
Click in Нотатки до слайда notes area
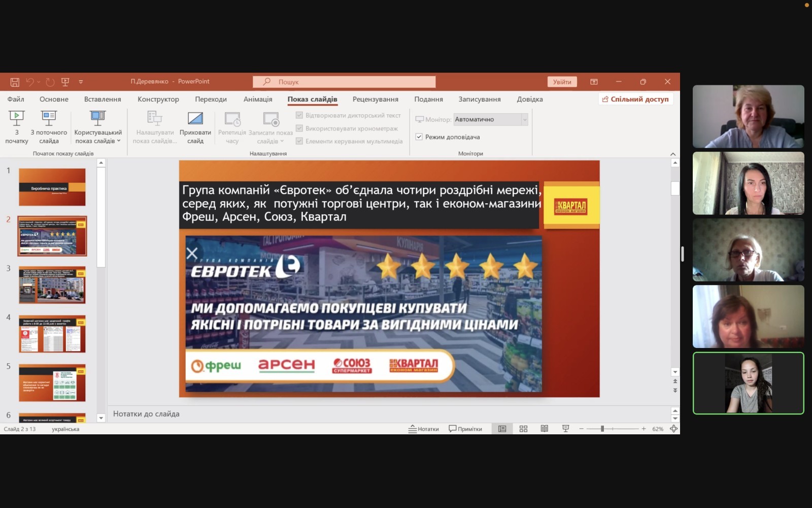(388, 414)
